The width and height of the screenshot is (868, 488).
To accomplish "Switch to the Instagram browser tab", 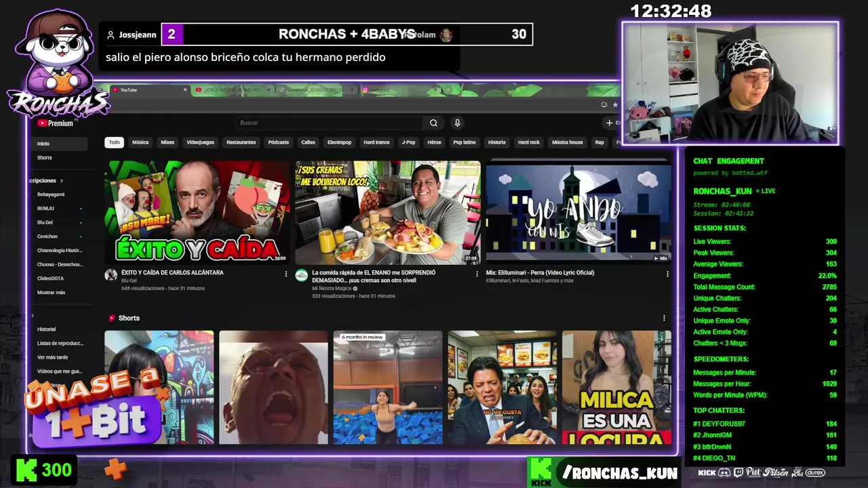I will [x=400, y=89].
